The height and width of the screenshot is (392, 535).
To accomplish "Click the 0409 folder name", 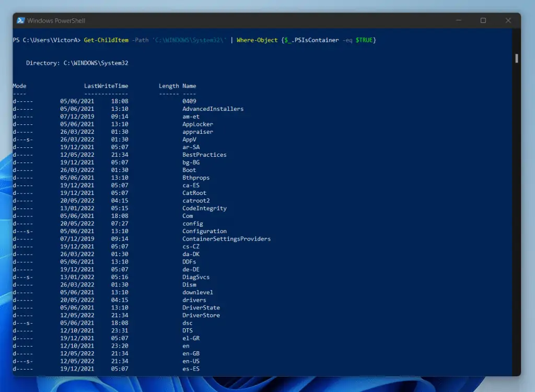I will (x=189, y=101).
